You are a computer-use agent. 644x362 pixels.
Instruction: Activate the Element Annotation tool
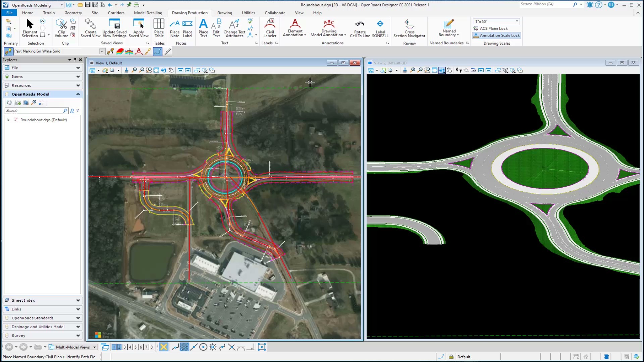tap(294, 28)
